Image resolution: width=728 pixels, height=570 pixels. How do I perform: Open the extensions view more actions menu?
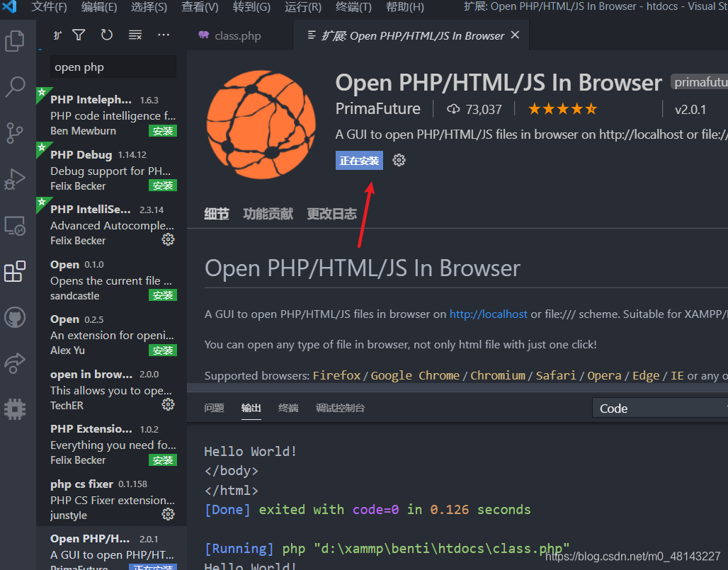coord(164,35)
